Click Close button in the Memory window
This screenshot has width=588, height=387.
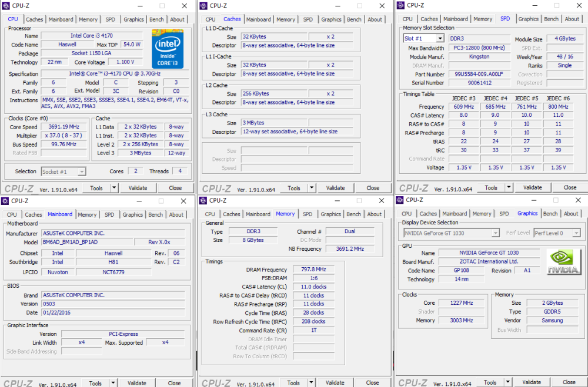(x=372, y=382)
